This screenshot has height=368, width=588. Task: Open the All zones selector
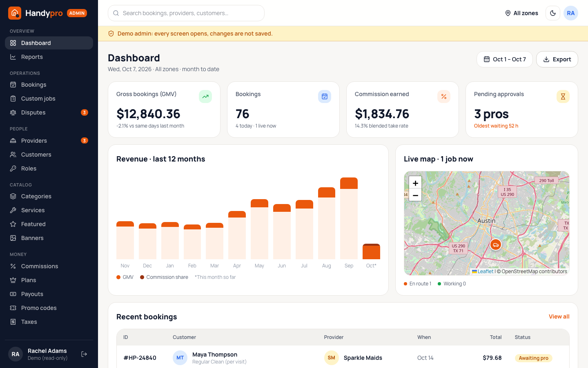click(521, 13)
